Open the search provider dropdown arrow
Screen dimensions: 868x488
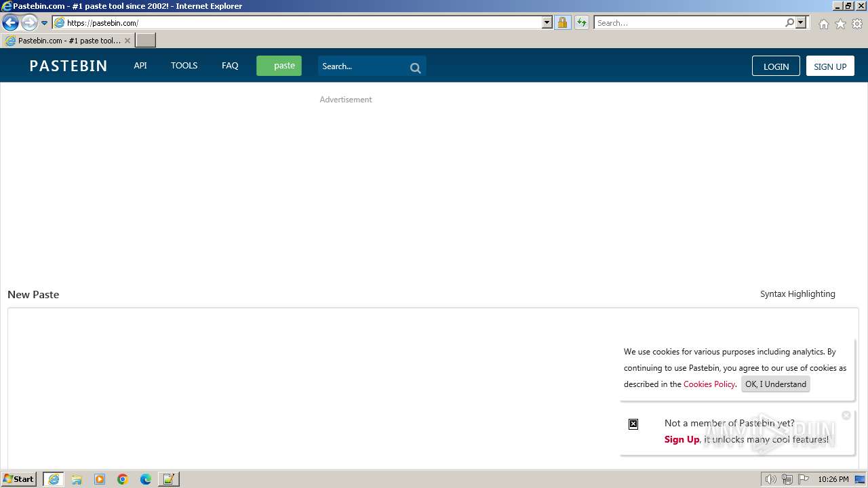coord(801,22)
